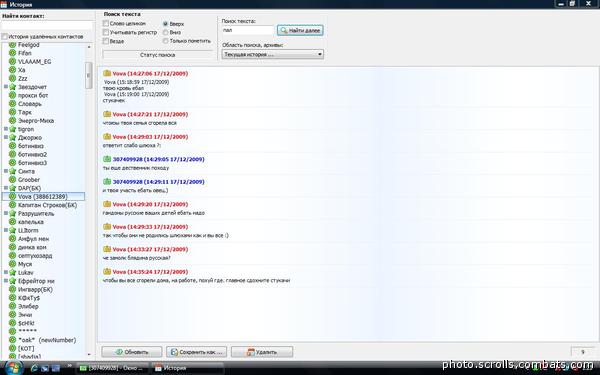Select the септухозард contact
This screenshot has width=600, height=375.
click(35, 256)
